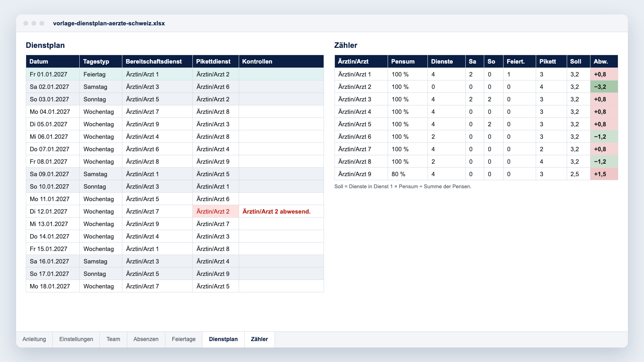
Task: Select the Dienste column header
Action: tap(446, 62)
